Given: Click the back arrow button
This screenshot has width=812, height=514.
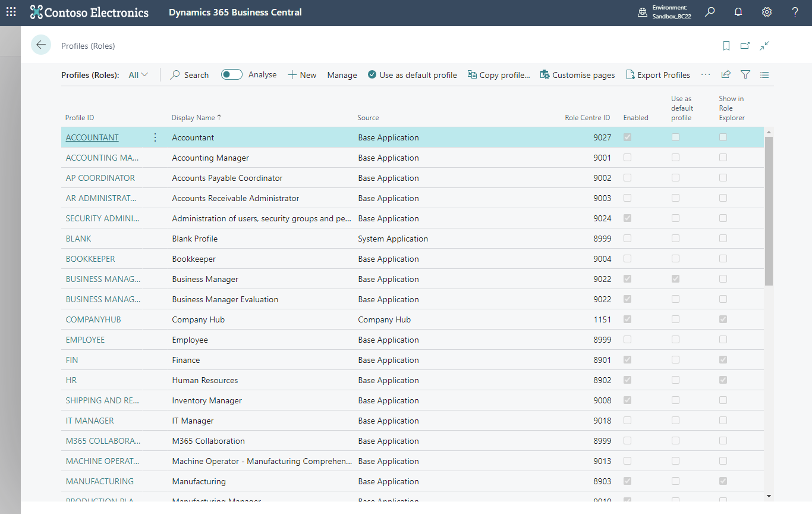Looking at the screenshot, I should [x=41, y=45].
